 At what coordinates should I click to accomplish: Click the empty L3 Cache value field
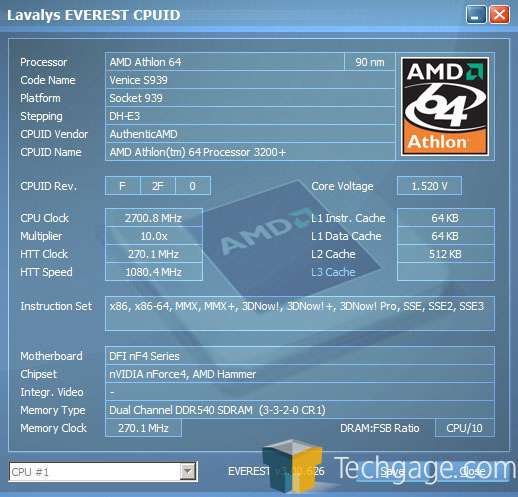click(x=446, y=272)
